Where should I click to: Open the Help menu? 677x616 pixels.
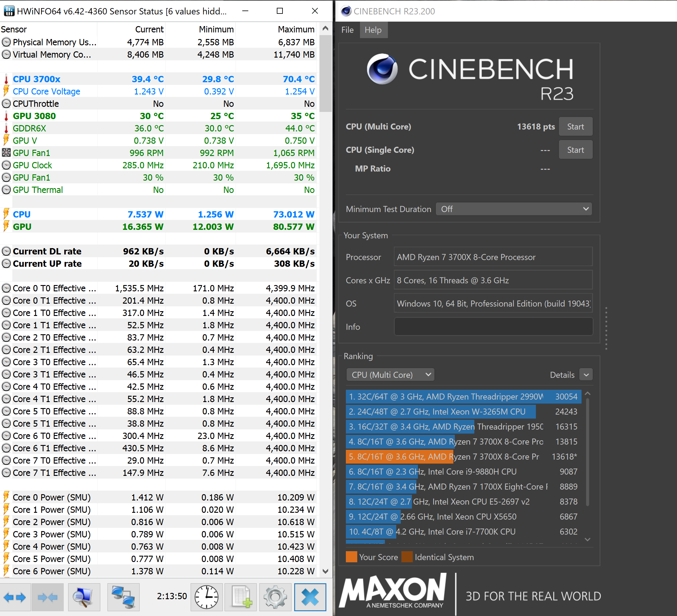pyautogui.click(x=373, y=30)
